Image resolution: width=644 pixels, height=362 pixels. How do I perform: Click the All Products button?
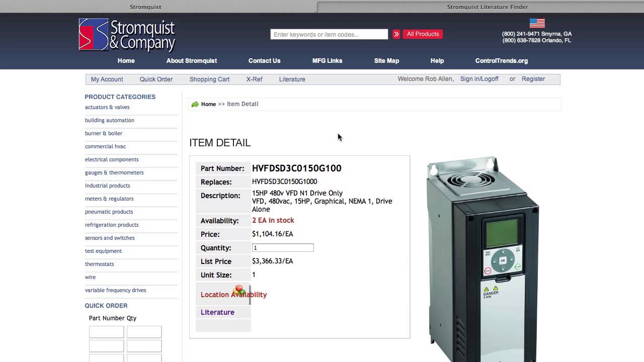coord(423,34)
